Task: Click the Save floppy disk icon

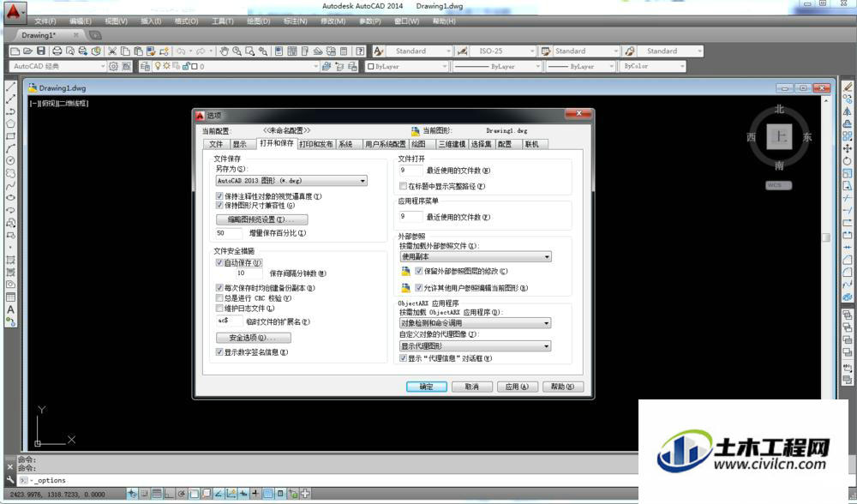Action: [x=41, y=51]
